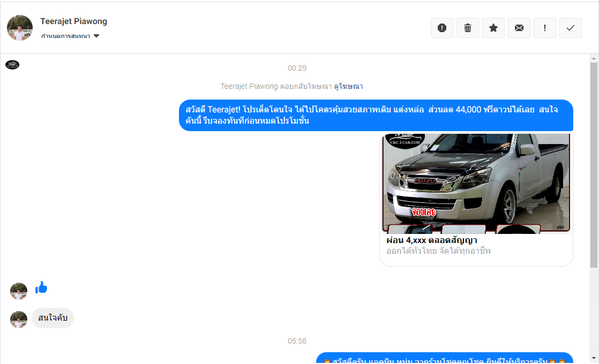Screen dimensions: 599x364
Task: Delete conversation using trash can icon
Action: [x=468, y=28]
